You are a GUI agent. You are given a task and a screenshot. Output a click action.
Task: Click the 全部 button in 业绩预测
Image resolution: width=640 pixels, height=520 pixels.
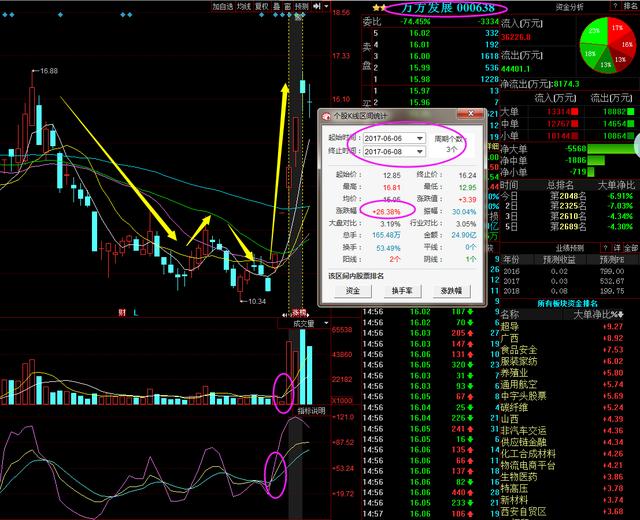pos(631,248)
